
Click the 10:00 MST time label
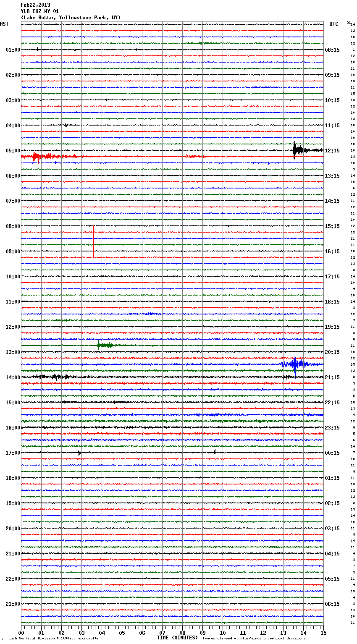point(13,277)
